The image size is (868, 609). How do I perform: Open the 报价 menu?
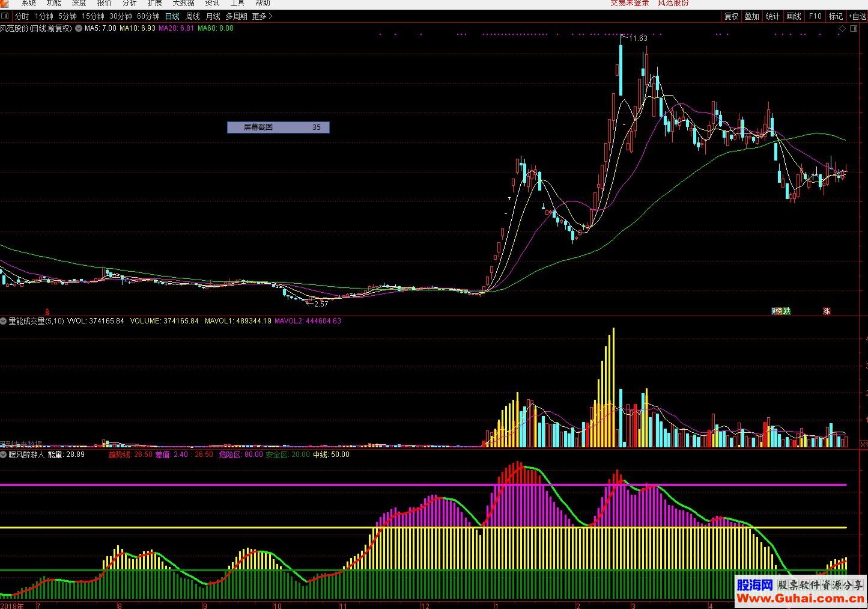(x=105, y=3)
